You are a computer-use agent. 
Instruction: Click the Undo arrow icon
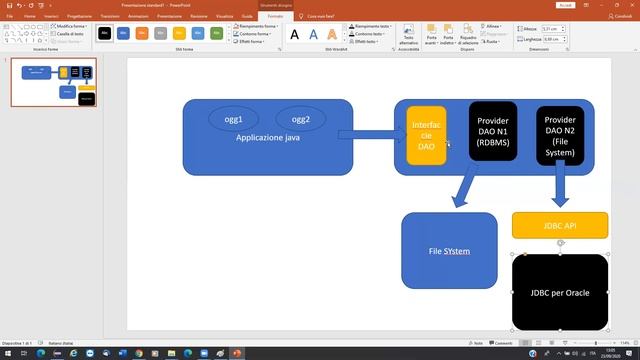point(19,5)
